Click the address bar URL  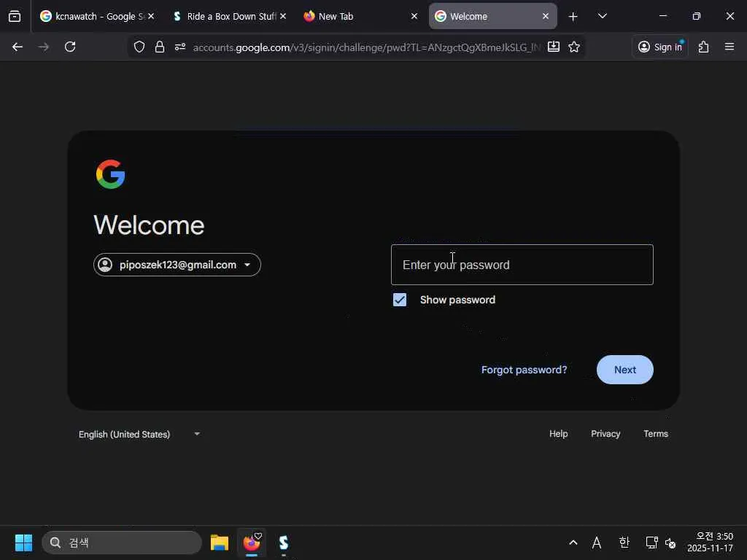366,47
